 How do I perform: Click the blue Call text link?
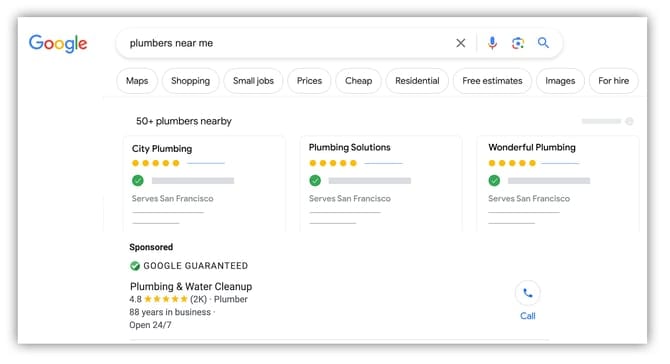[528, 316]
